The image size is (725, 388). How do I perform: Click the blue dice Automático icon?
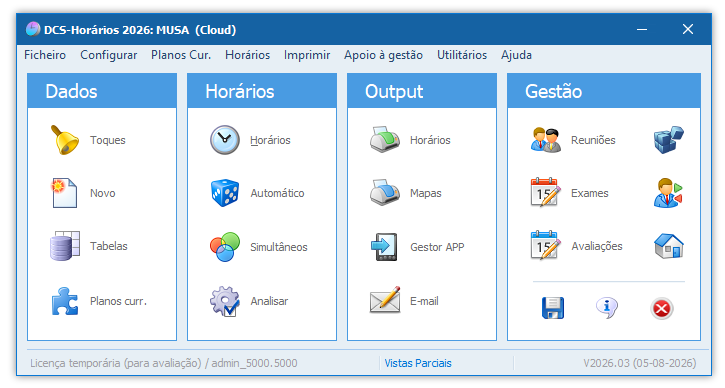coord(225,193)
